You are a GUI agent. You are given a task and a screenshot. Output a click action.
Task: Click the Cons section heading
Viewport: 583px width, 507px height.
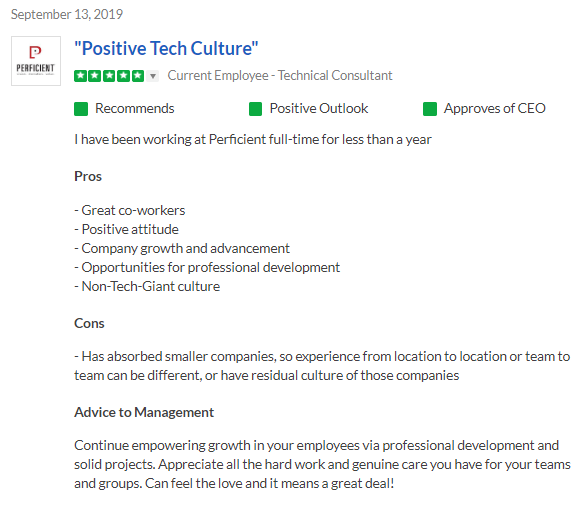point(89,323)
